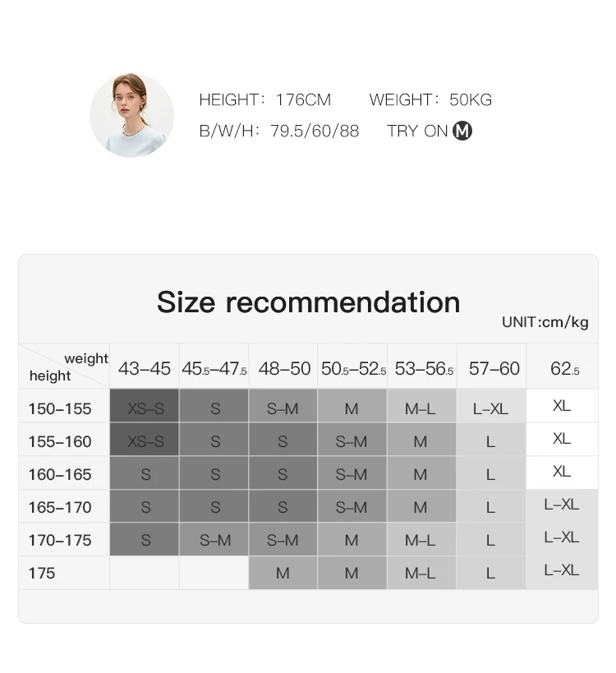616x673 pixels.
Task: Select the 62.5 weight column header
Action: pyautogui.click(x=563, y=369)
